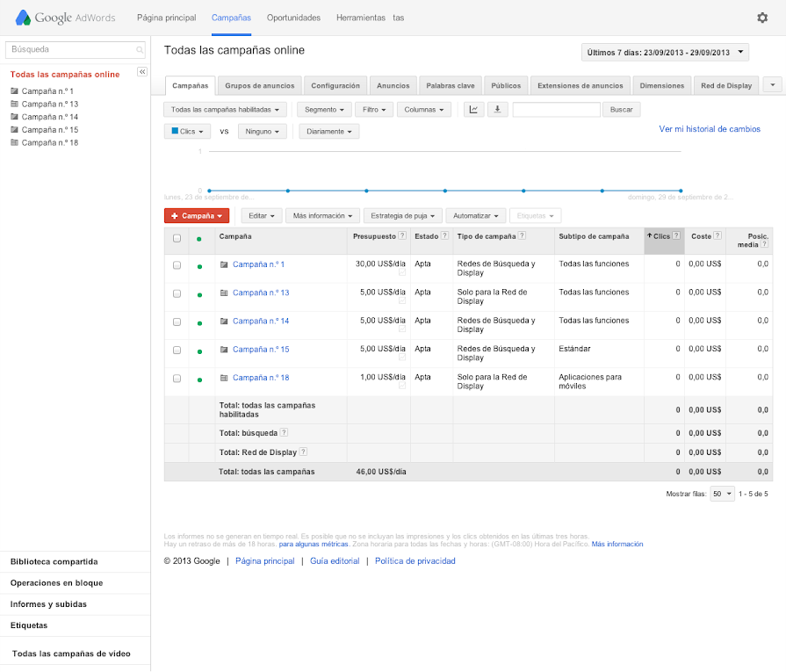The width and height of the screenshot is (786, 672).
Task: Switch to the Palabras clave tab
Action: tap(450, 86)
